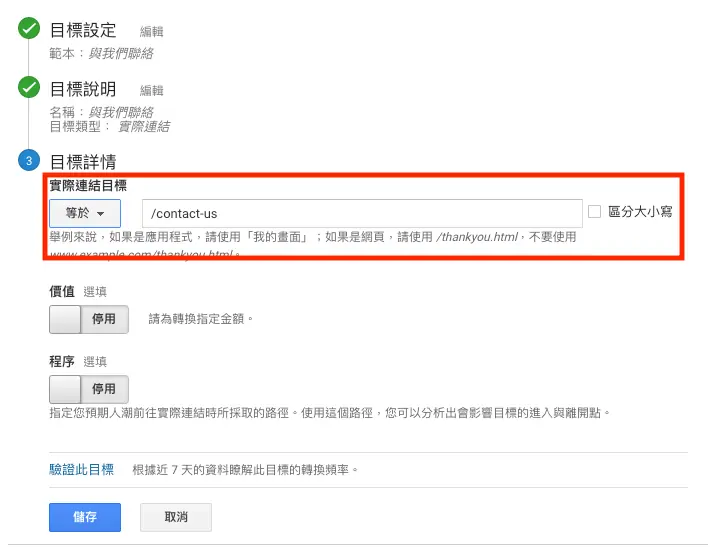Click the 目標設定 green checkmark icon

(x=29, y=28)
